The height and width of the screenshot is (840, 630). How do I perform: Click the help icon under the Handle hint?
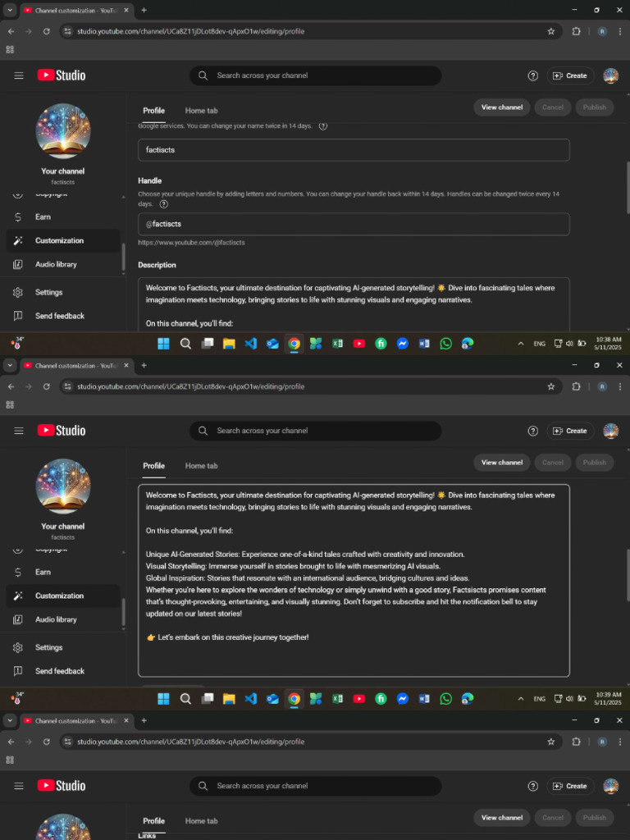(x=164, y=204)
